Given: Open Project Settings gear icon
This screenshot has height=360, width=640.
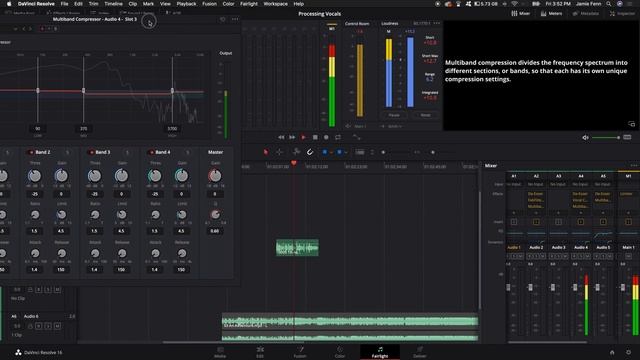Looking at the screenshot, I should click(x=629, y=352).
